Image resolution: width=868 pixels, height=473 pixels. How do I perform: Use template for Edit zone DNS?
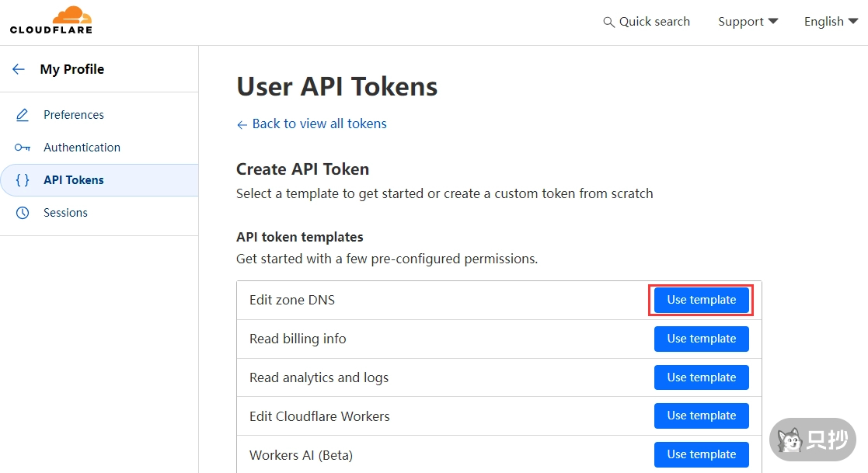click(701, 300)
